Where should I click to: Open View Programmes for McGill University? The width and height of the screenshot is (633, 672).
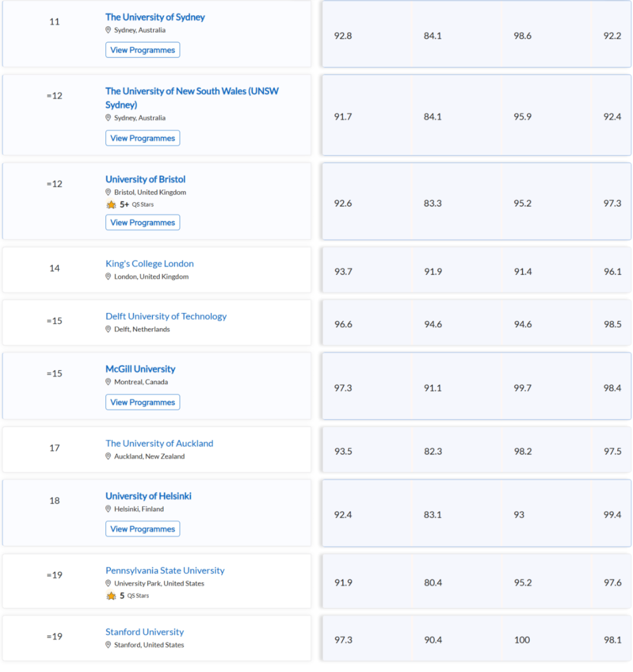click(142, 402)
